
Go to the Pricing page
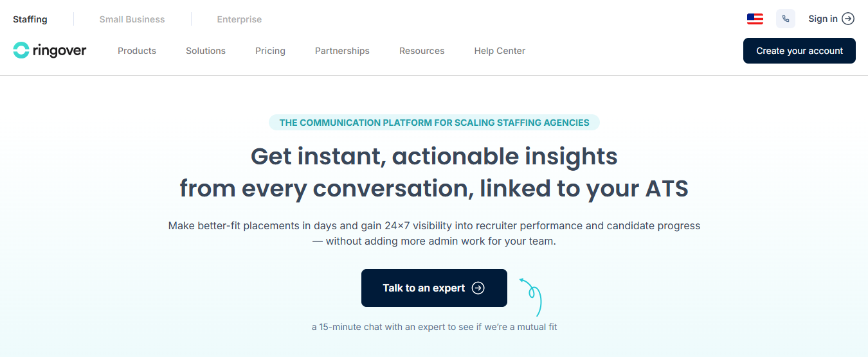point(270,51)
